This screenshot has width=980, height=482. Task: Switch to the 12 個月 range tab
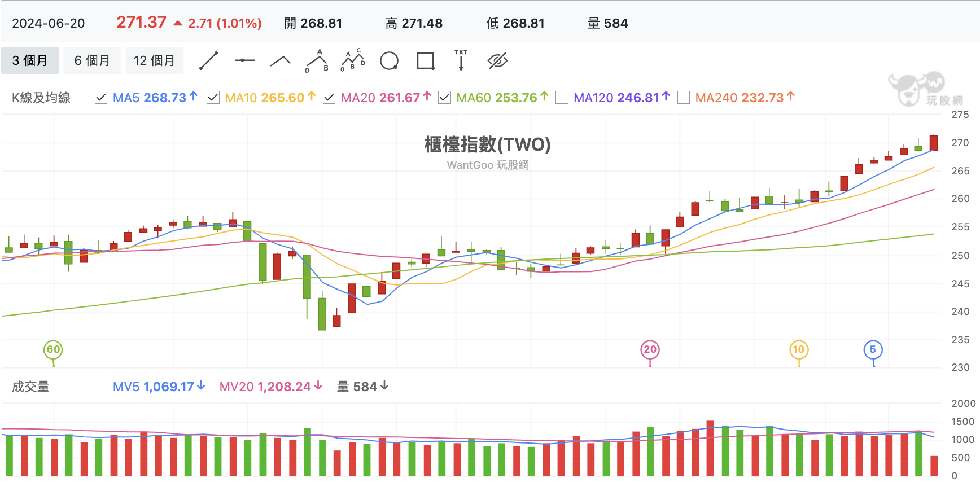(x=154, y=60)
